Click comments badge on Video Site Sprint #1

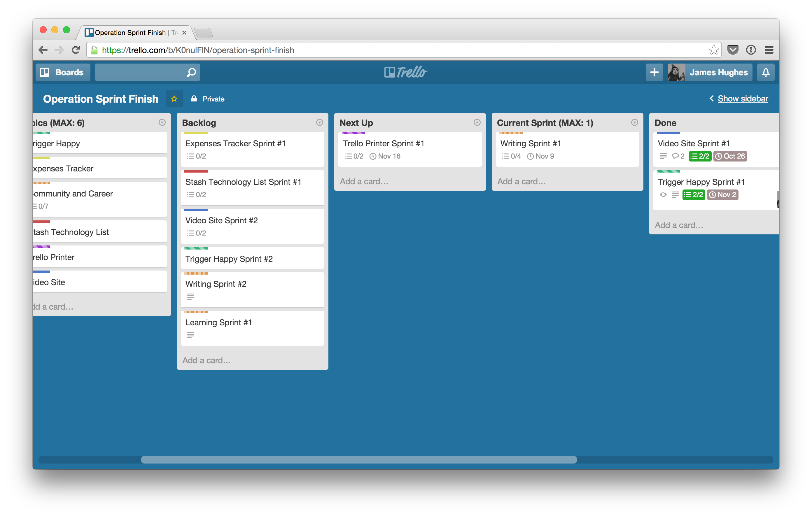(678, 156)
